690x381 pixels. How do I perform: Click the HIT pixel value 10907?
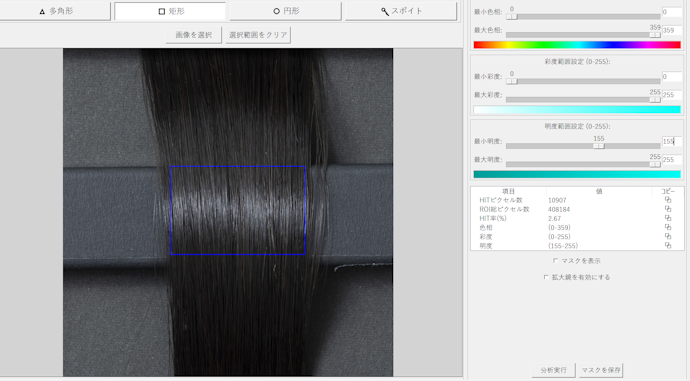(557, 200)
